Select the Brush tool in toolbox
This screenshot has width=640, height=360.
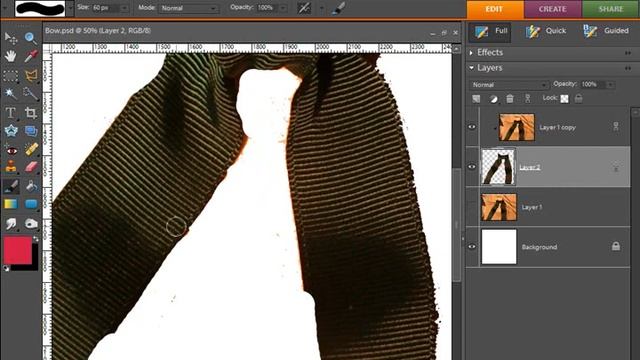[x=11, y=186]
